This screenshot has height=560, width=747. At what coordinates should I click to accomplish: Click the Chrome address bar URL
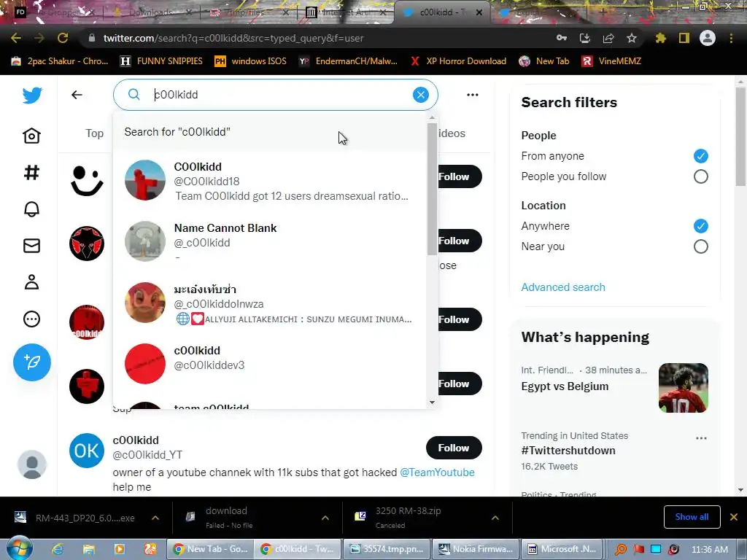tap(233, 38)
